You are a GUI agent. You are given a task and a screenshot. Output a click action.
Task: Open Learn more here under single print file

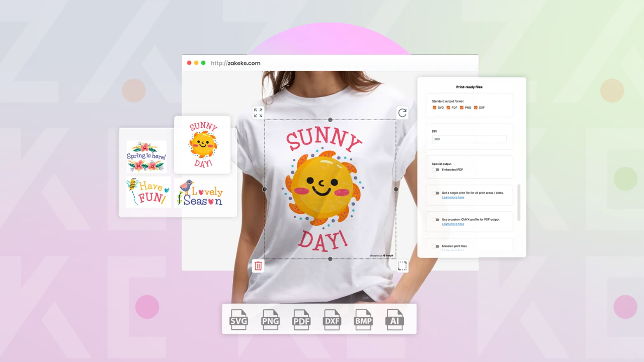[453, 197]
